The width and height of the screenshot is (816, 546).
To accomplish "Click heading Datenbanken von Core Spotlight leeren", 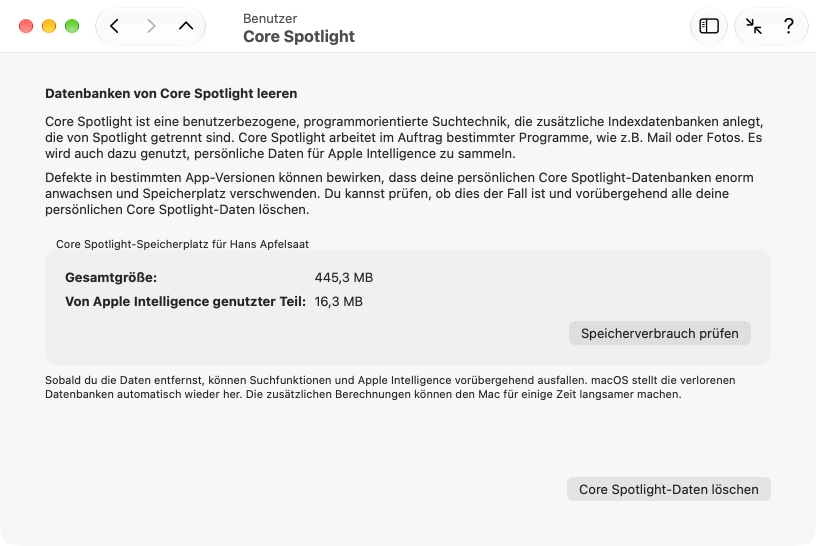I will click(171, 94).
